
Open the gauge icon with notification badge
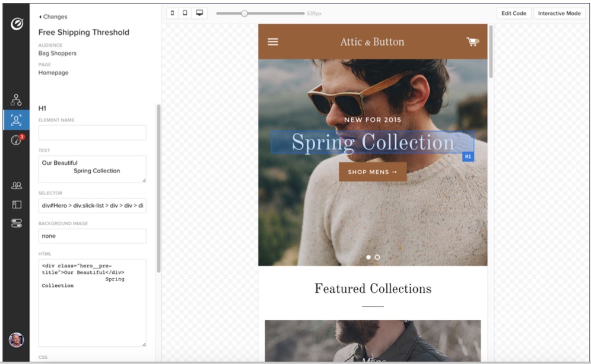(x=16, y=141)
